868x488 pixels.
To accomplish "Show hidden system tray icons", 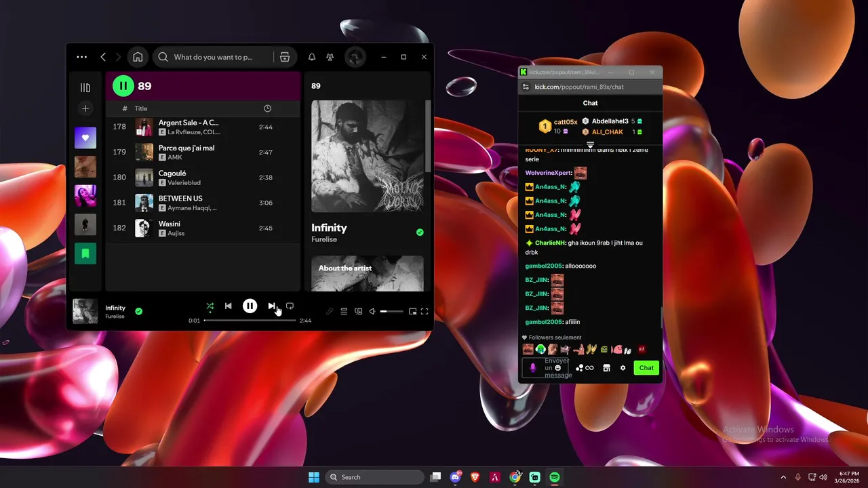I will point(783,477).
